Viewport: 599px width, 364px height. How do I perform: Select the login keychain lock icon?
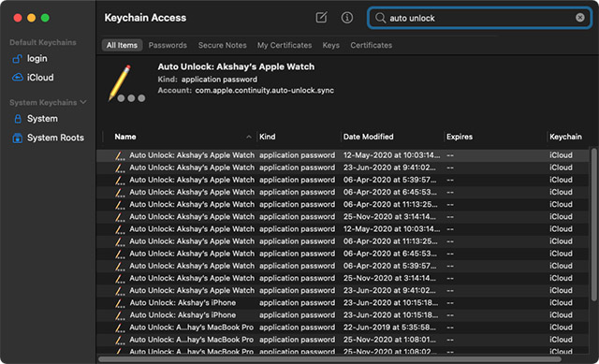coord(17,58)
